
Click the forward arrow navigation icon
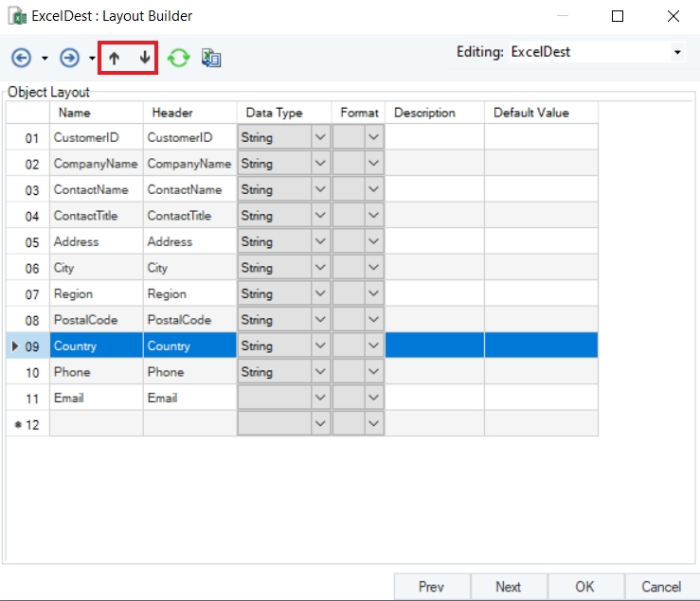click(x=69, y=58)
